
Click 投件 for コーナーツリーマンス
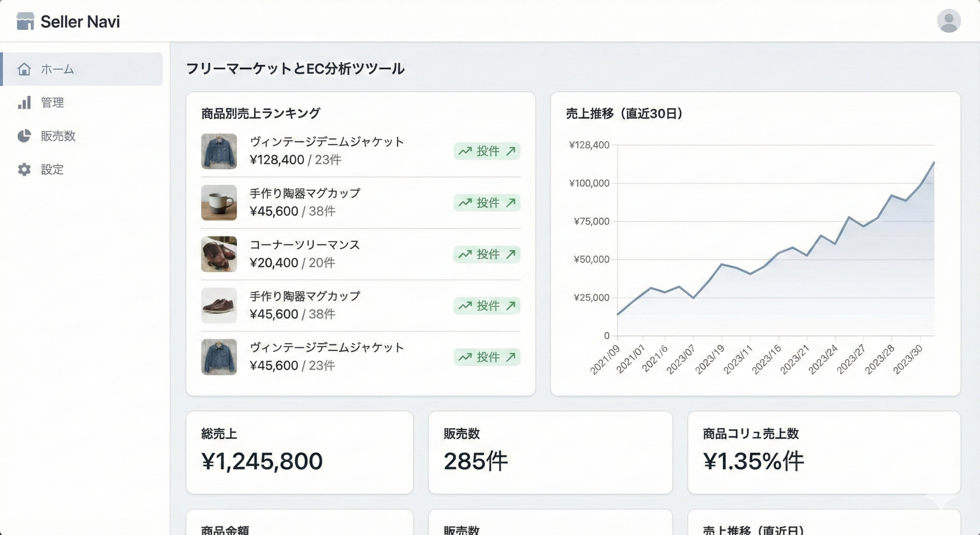[x=487, y=254]
